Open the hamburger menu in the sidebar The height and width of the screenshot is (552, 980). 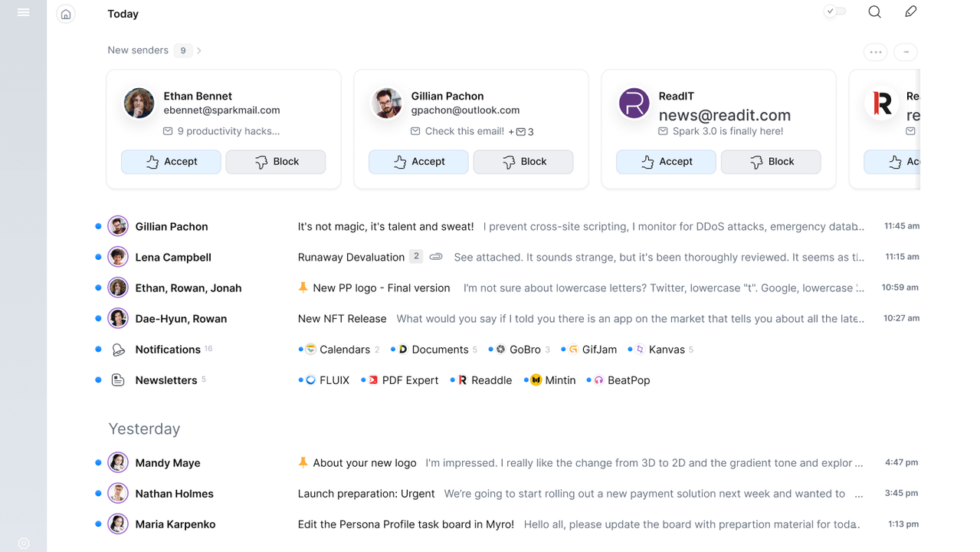click(x=23, y=12)
